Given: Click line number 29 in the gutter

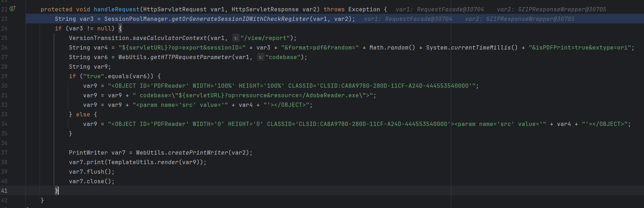Looking at the screenshot, I should (x=4, y=76).
